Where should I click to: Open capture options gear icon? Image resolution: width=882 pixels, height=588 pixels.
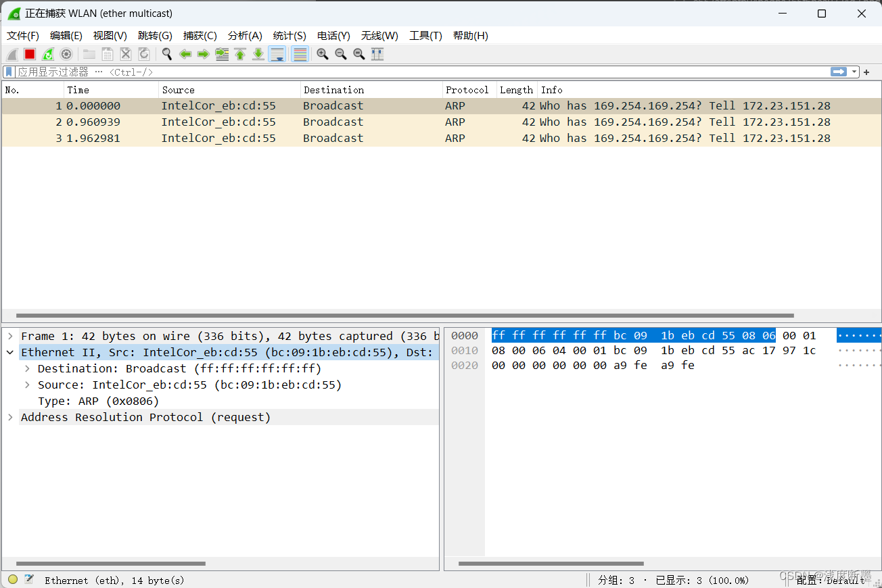66,55
